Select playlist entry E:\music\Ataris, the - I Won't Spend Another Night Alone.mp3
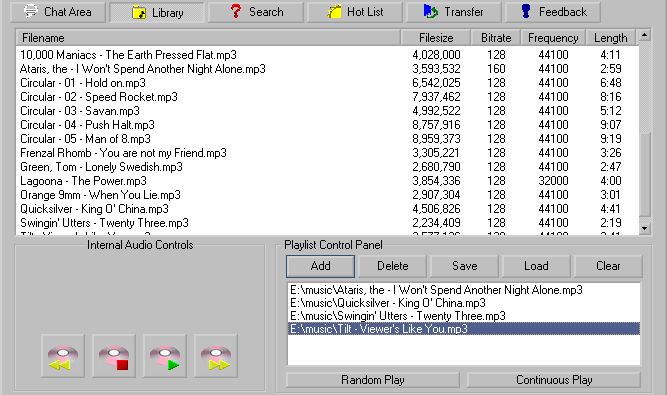The image size is (667, 395). pos(464,290)
